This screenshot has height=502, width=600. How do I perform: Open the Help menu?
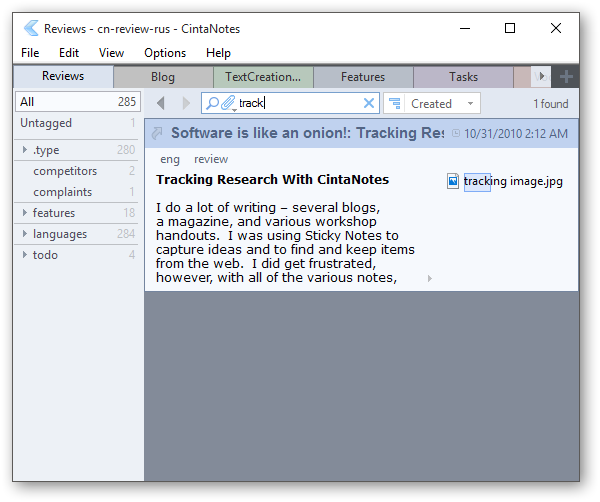[218, 53]
